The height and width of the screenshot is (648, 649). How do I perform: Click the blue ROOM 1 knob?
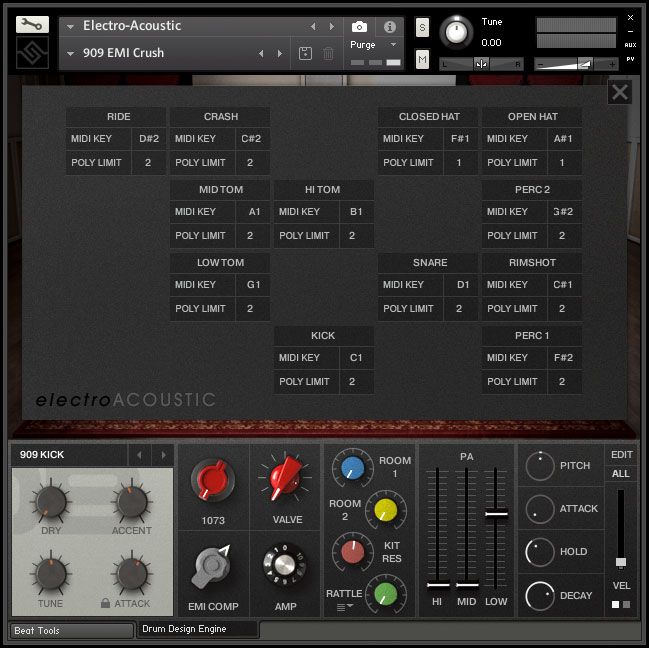(x=352, y=468)
